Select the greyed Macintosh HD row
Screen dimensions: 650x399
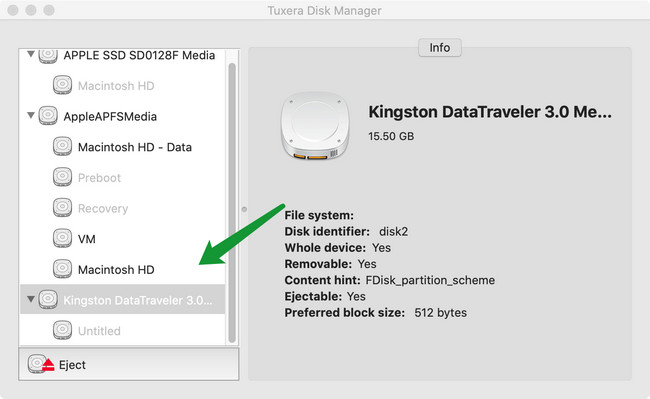(x=123, y=85)
